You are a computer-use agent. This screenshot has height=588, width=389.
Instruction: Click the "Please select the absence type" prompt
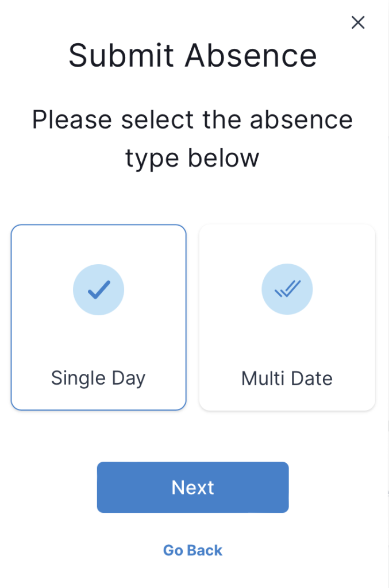(x=192, y=138)
